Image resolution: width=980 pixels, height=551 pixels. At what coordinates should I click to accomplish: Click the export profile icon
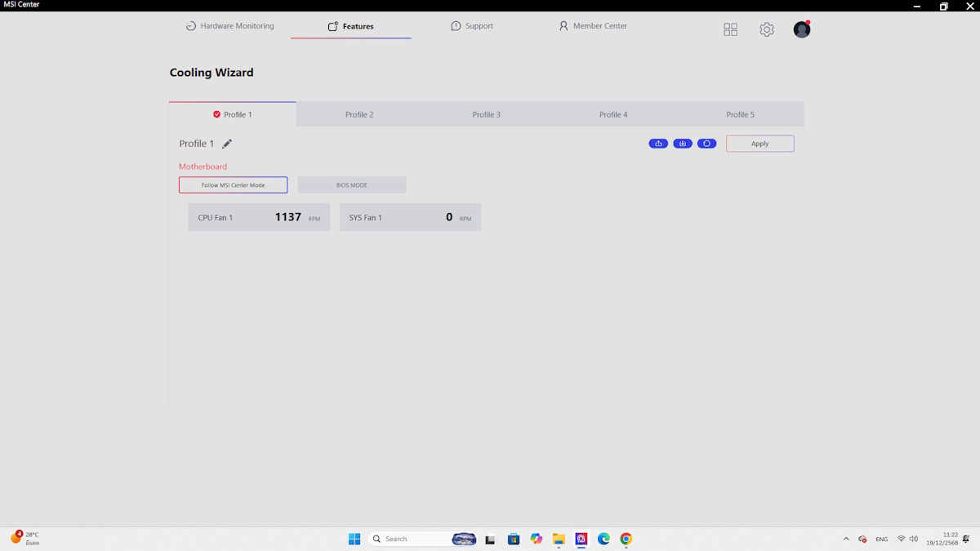(x=658, y=144)
